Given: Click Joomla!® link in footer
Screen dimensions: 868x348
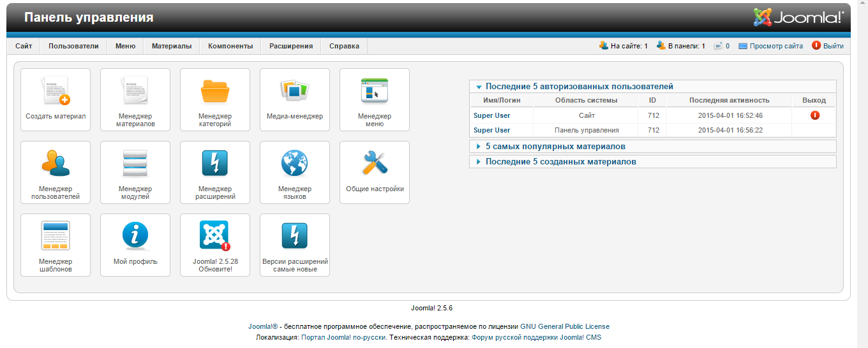Looking at the screenshot, I should (263, 326).
